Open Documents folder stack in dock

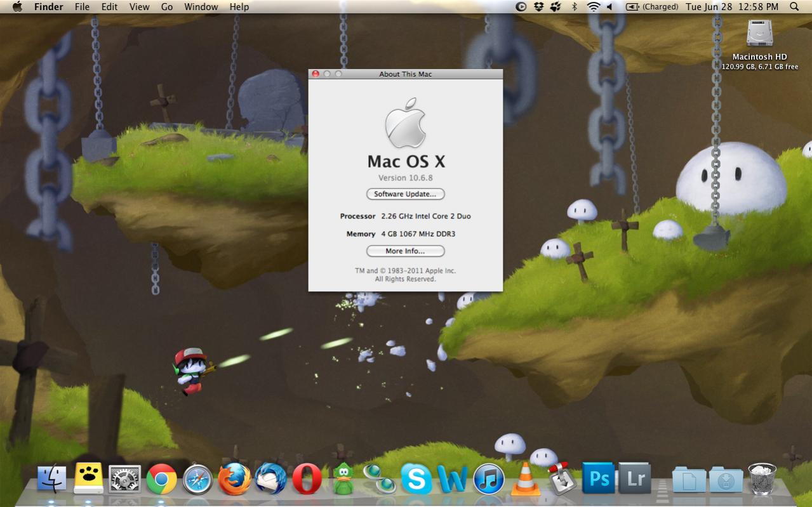[x=689, y=479]
